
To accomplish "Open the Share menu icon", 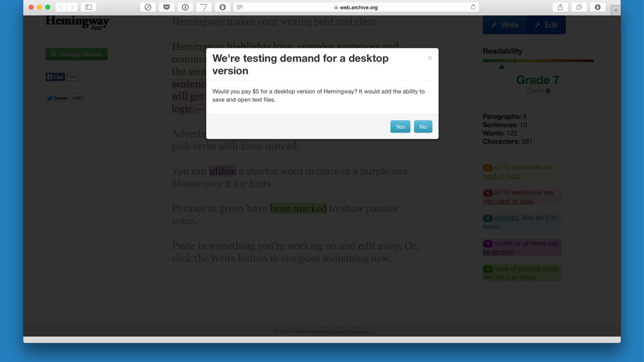I will click(x=560, y=7).
